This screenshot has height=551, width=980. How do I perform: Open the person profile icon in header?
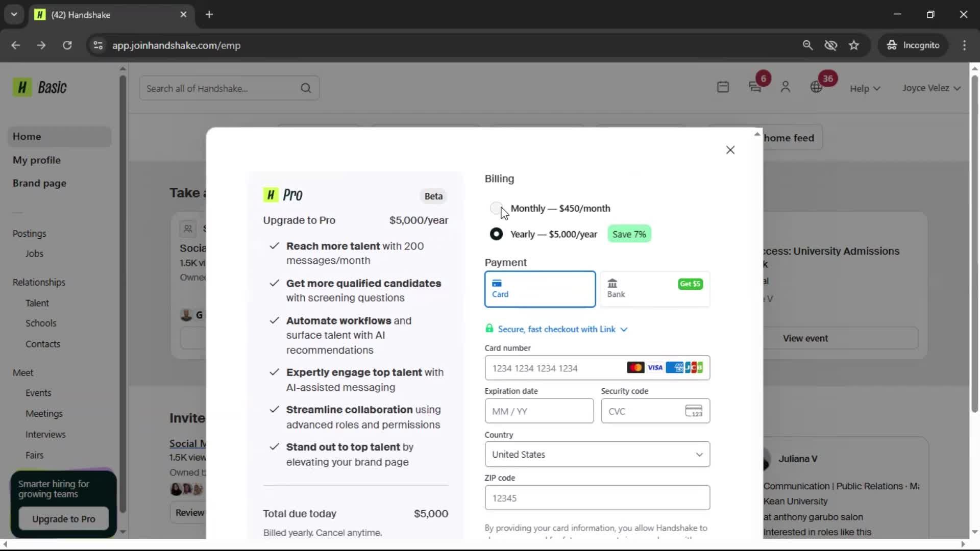[786, 87]
